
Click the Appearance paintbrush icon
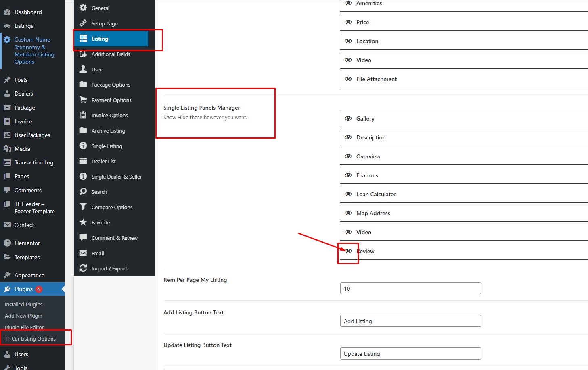pyautogui.click(x=7, y=275)
